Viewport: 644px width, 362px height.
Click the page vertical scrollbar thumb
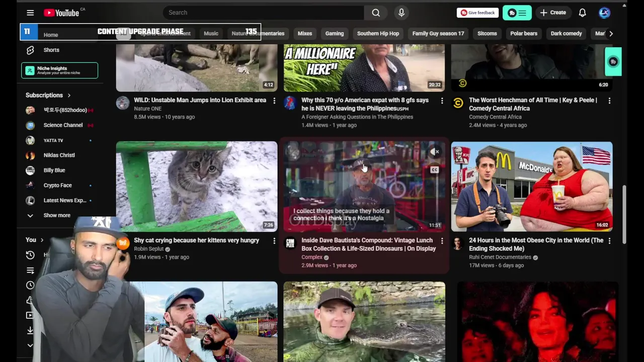[624, 214]
